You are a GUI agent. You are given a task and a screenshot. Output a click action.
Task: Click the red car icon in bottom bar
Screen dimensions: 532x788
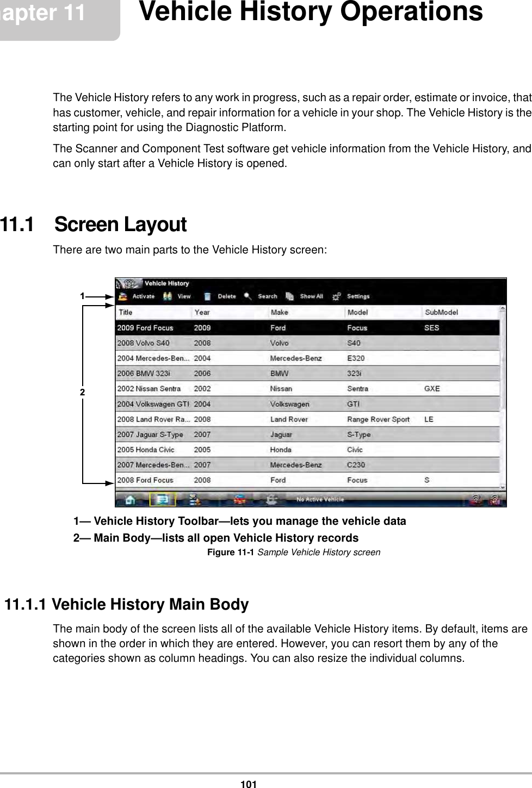(x=239, y=499)
